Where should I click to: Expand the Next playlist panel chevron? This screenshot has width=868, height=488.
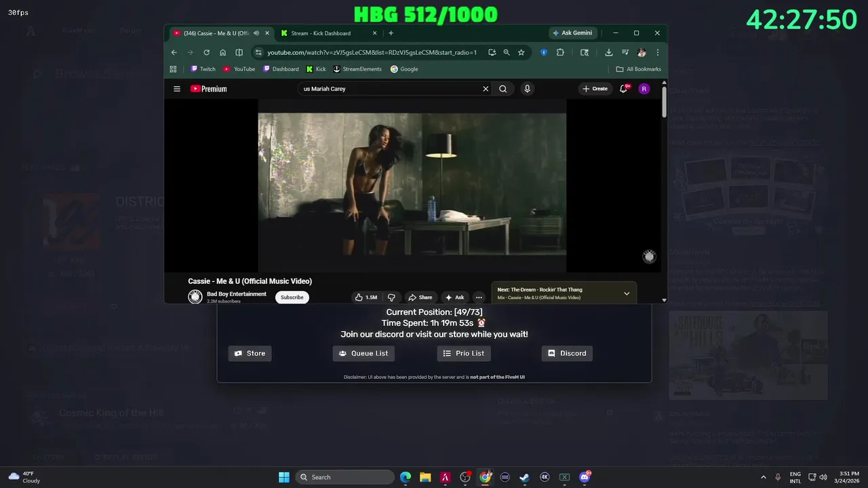click(x=627, y=293)
